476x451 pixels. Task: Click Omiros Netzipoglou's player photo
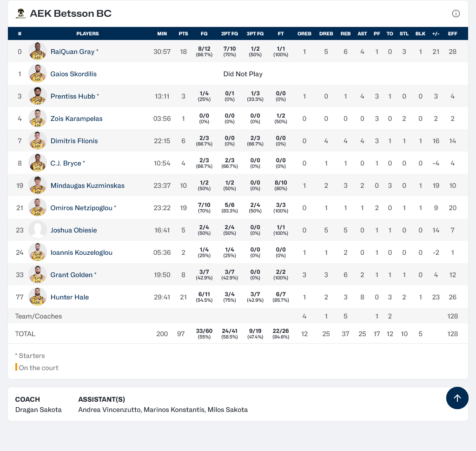tap(38, 208)
